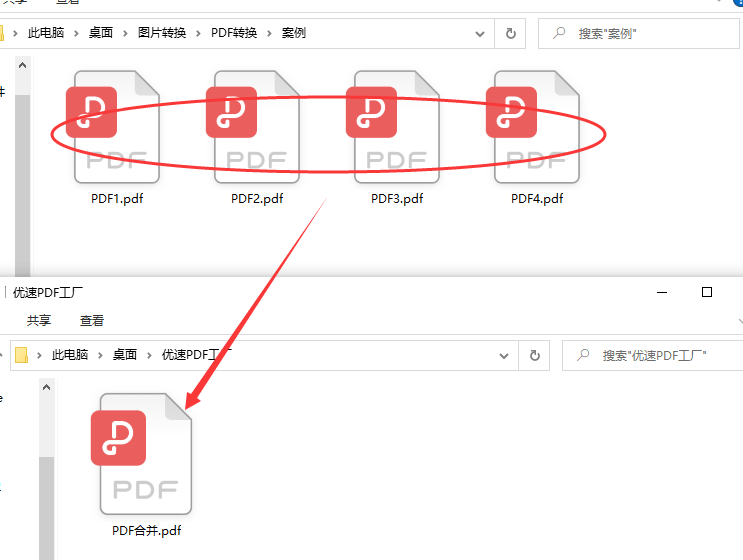743x560 pixels.
Task: Click the search box for 案例 folder
Action: [638, 34]
